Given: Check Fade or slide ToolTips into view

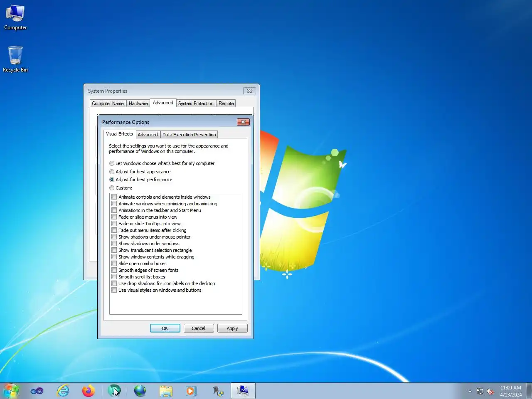Looking at the screenshot, I should click(114, 224).
